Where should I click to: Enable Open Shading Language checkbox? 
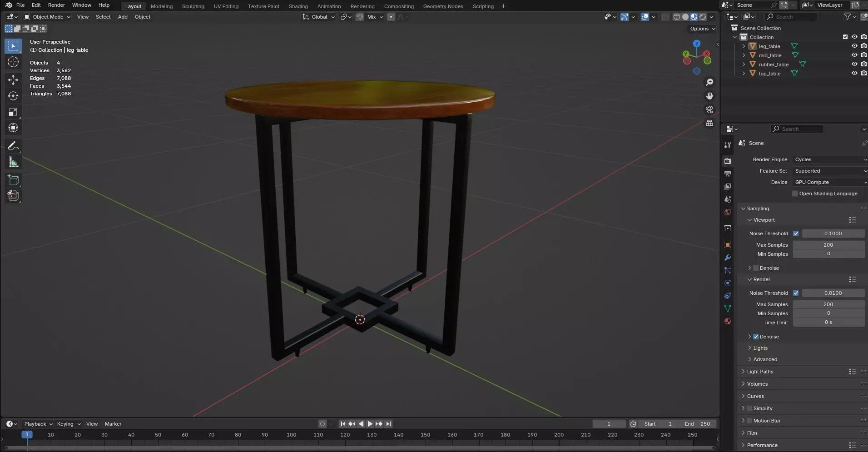(795, 194)
